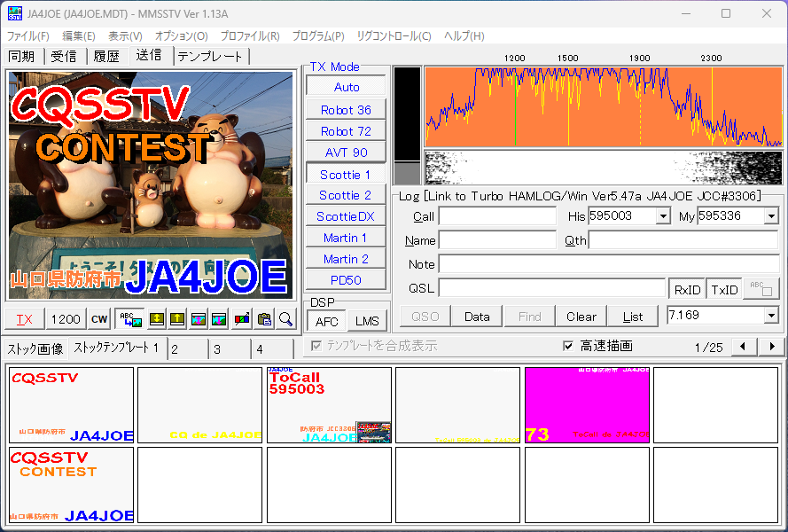Select Scottie 1 TX mode
The height and width of the screenshot is (532, 788).
346,175
